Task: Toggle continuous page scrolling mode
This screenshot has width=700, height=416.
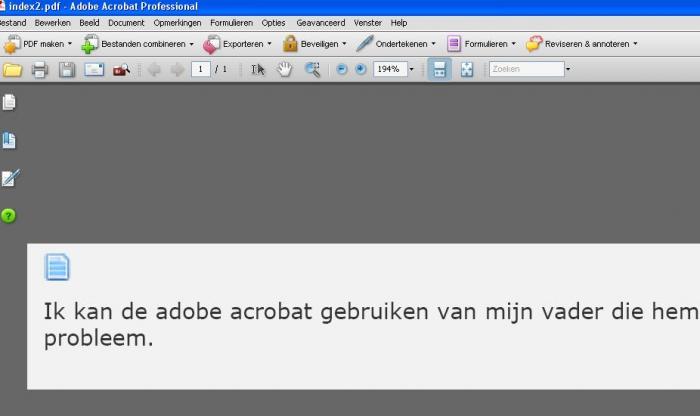Action: point(439,69)
